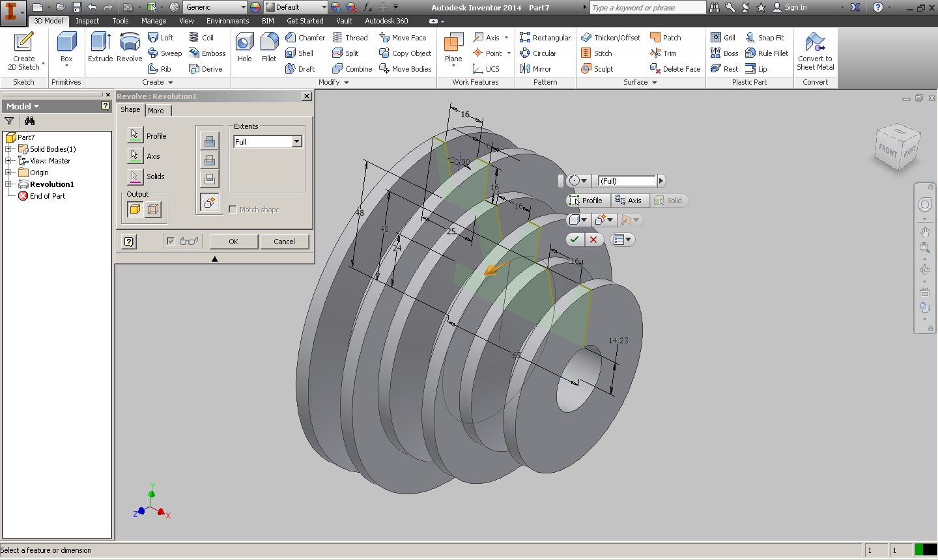Choose the Combine tool
Screen dimensions: 938x560
pos(352,69)
